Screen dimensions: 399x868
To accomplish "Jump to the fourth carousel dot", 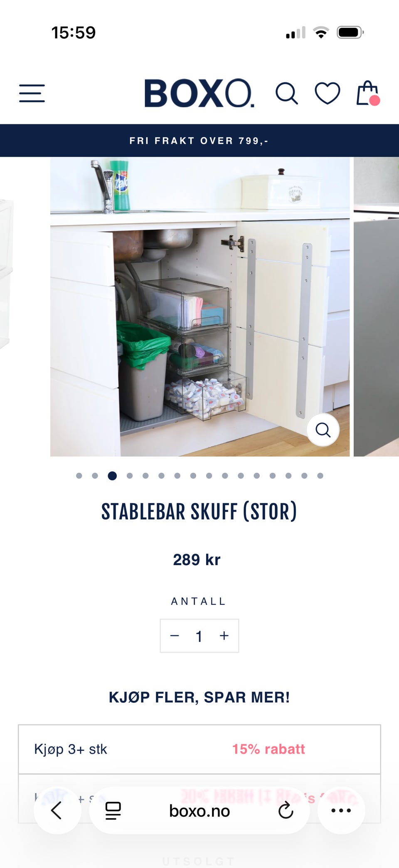I will (x=130, y=476).
